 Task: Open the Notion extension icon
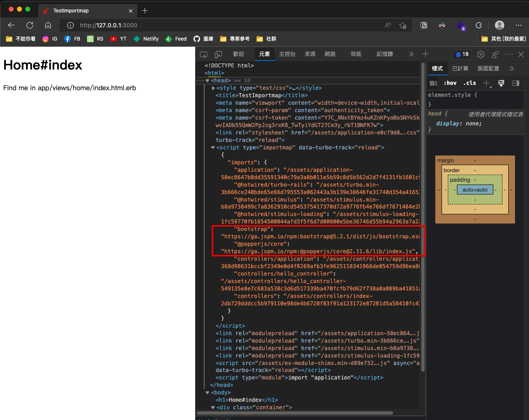point(424,25)
